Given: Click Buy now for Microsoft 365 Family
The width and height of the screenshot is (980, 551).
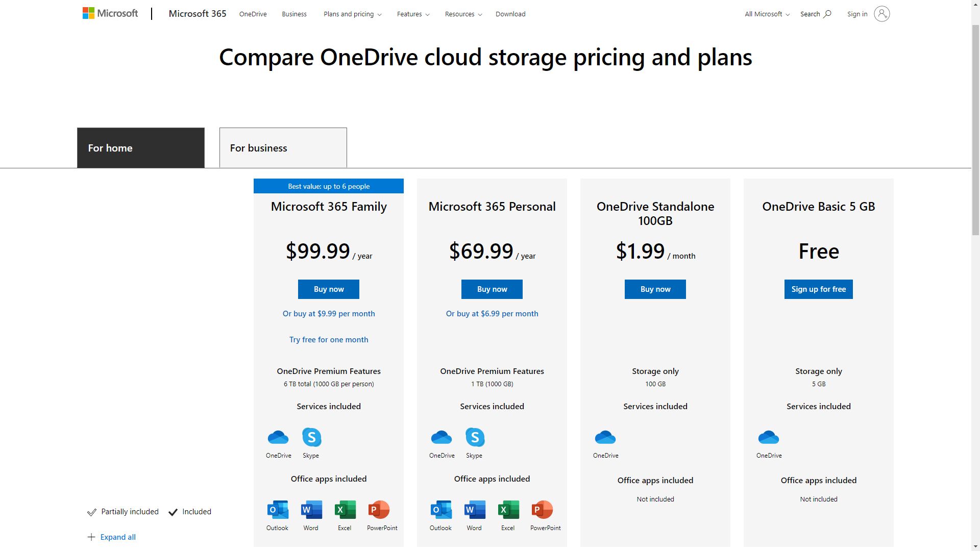Looking at the screenshot, I should tap(329, 289).
